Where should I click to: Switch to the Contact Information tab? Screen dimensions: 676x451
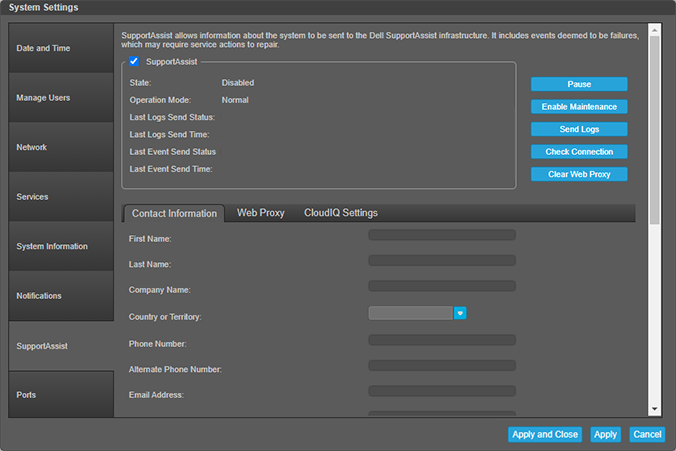point(174,213)
